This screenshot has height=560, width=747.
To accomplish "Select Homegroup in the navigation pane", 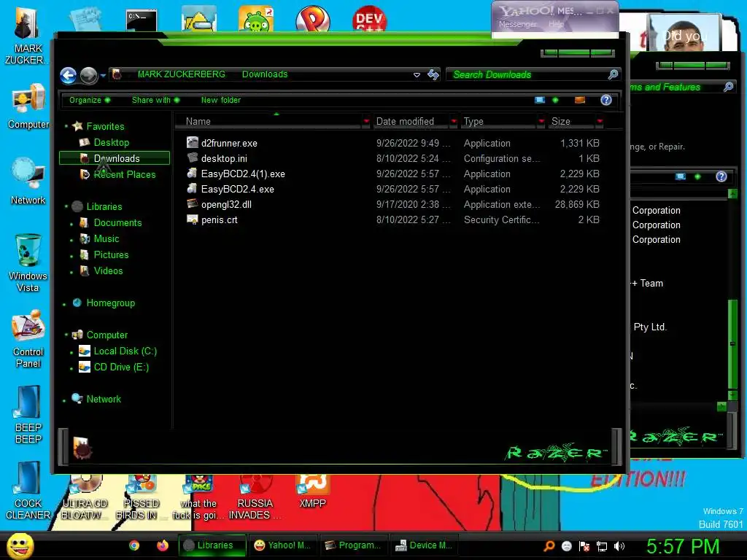I will [111, 303].
